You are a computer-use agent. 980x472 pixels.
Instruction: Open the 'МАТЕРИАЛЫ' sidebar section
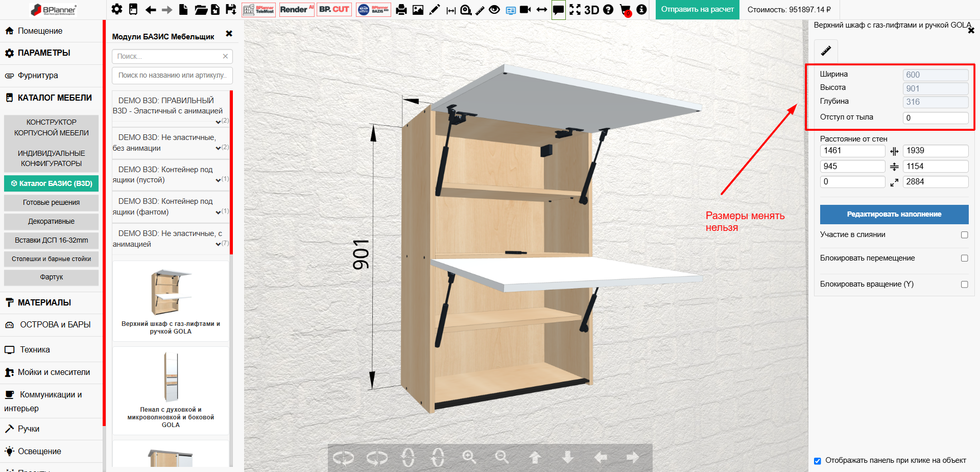click(x=51, y=302)
